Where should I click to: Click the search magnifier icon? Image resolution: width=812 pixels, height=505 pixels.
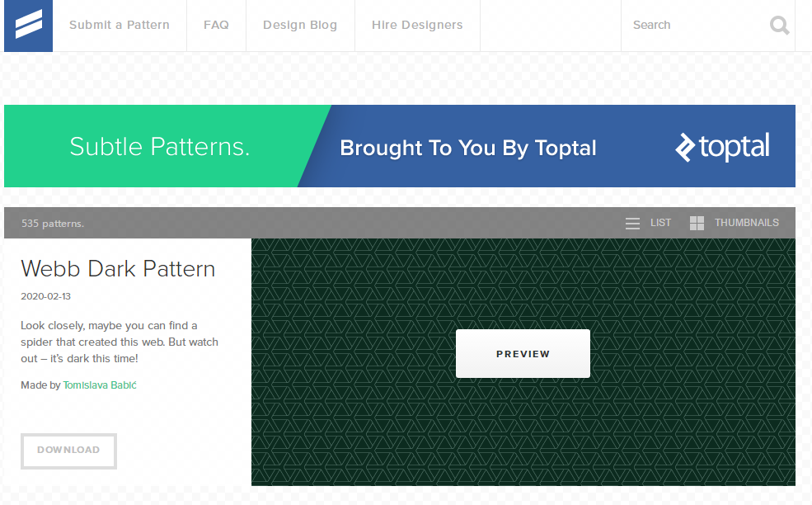(x=779, y=25)
